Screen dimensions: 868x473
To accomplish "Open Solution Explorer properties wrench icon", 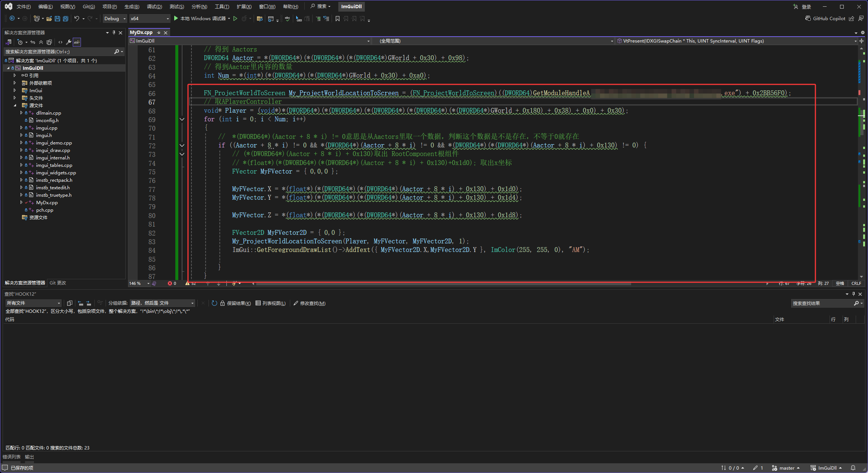I will [x=69, y=42].
